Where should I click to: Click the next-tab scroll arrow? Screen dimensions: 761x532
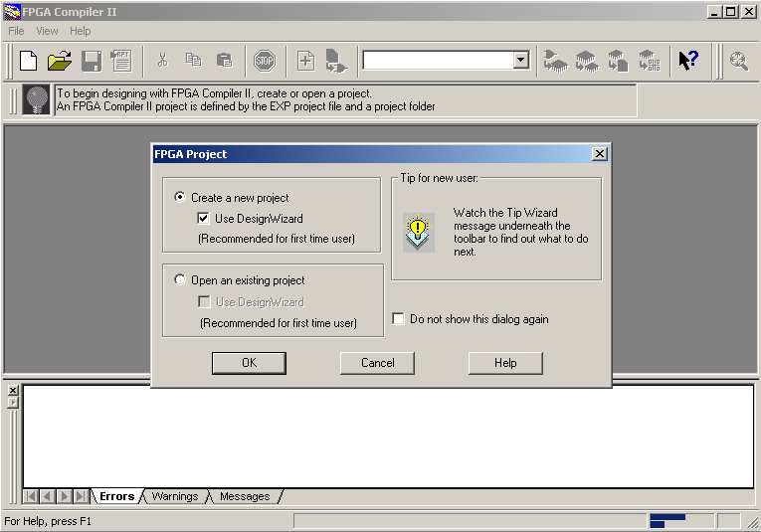(x=64, y=496)
